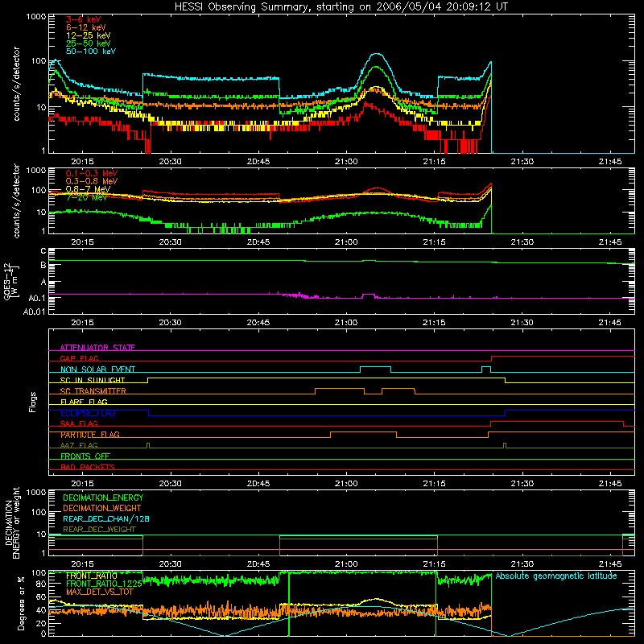This screenshot has height=644, width=644.
Task: Select the blue ECLIPSE_FLAG label
Action: point(88,413)
